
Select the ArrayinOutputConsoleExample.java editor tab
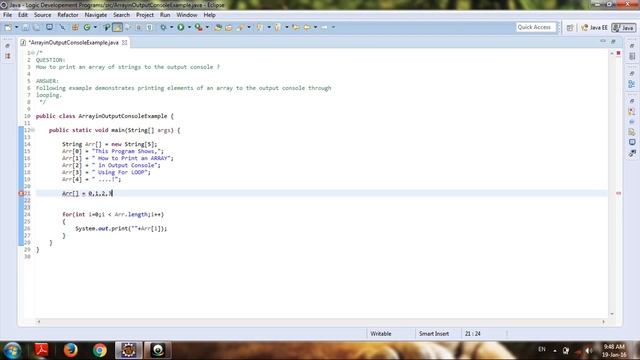pyautogui.click(x=73, y=42)
